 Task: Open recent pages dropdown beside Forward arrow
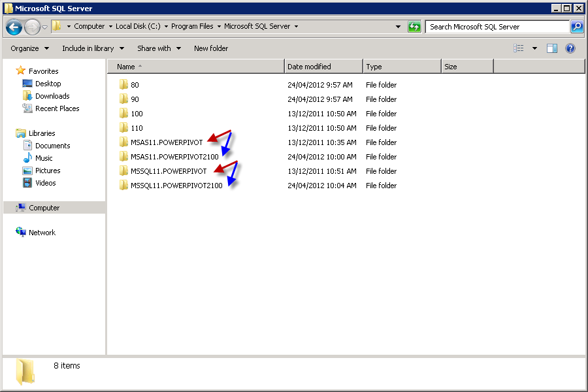point(44,27)
